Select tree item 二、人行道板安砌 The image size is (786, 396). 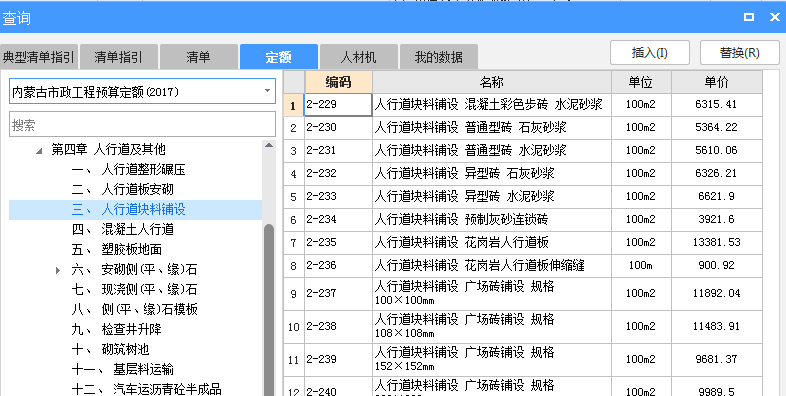[123, 189]
